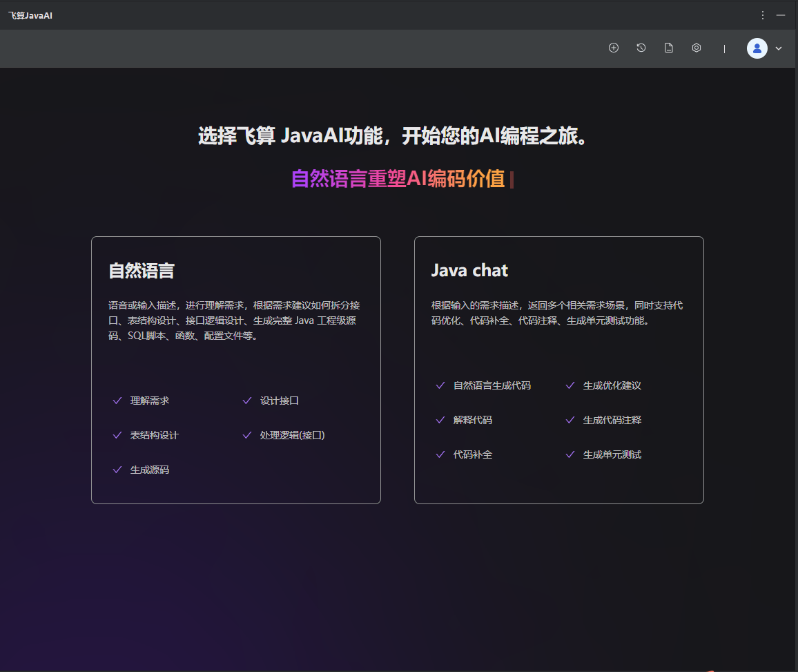The width and height of the screenshot is (798, 672).
Task: Click the checkmark beside 自然语言生成代码
Action: pyautogui.click(x=440, y=385)
